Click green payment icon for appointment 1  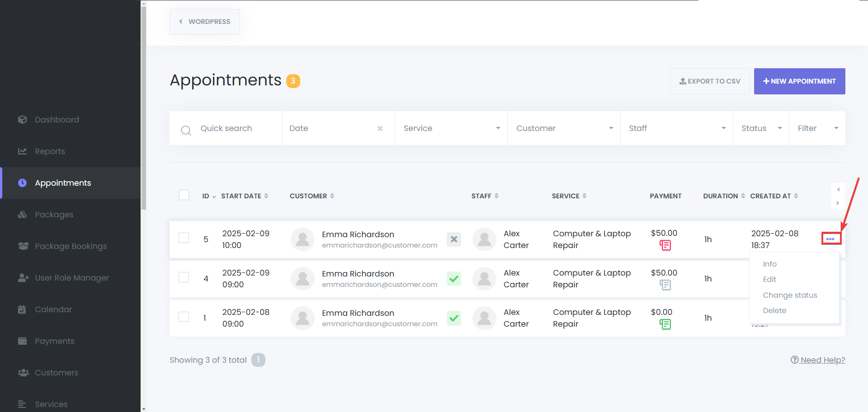tap(665, 324)
